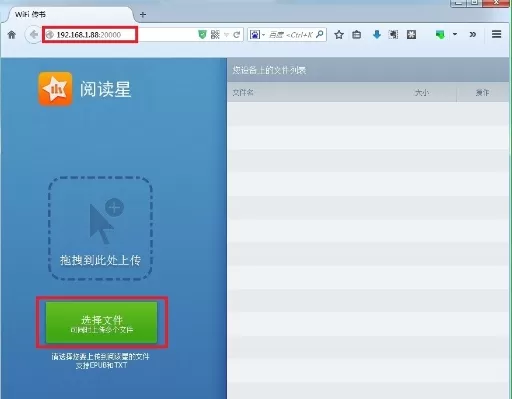This screenshot has width=512, height=399.
Task: Click the device file list heading
Action: [x=269, y=70]
